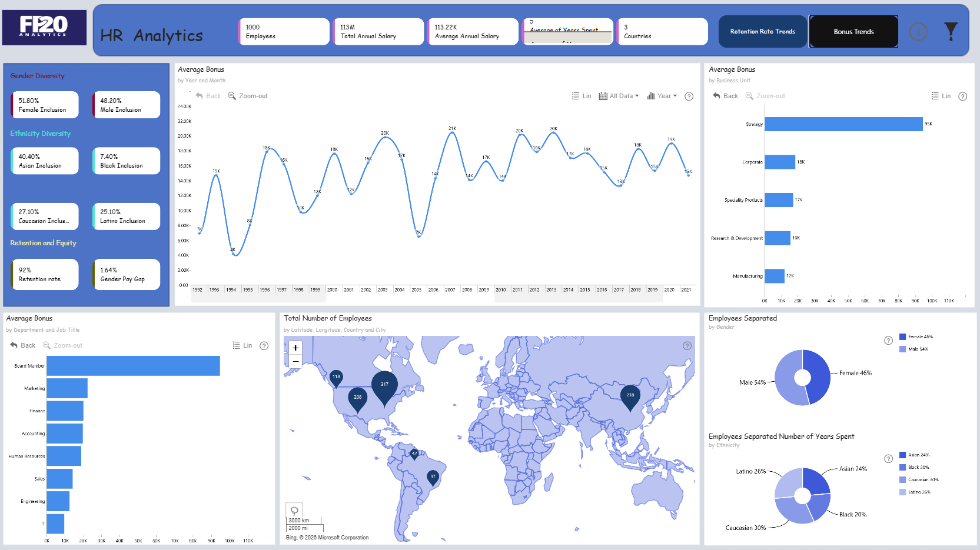This screenshot has height=550, width=980.
Task: Toggle Female 46% legend entry
Action: (916, 336)
